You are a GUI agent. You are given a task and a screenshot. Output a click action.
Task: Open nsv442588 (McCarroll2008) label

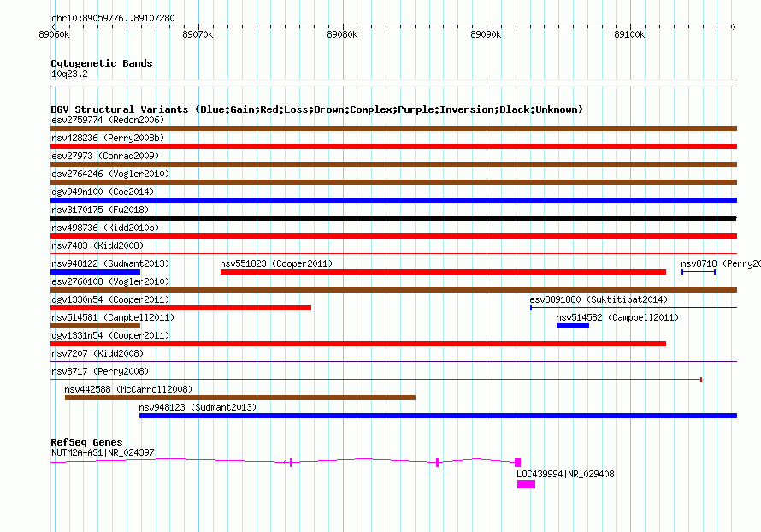pyautogui.click(x=128, y=389)
